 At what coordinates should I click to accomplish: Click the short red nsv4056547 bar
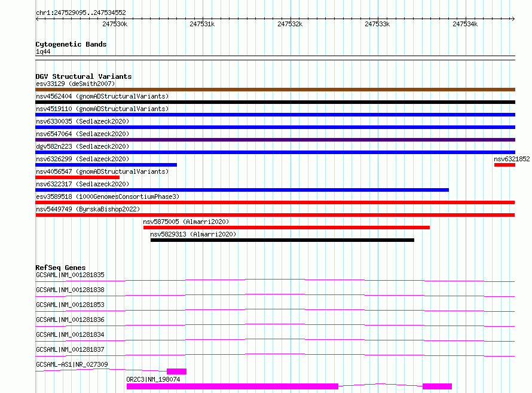[x=77, y=177]
